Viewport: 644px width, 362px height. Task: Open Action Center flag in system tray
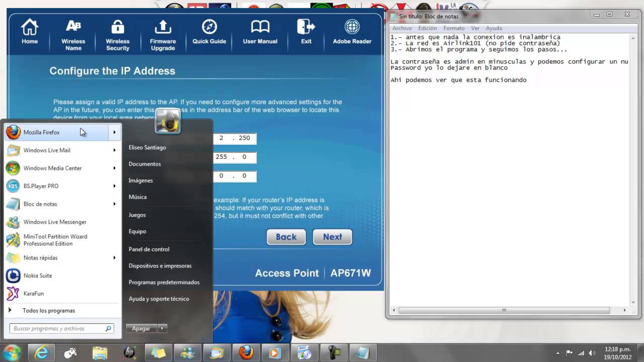coord(570,352)
